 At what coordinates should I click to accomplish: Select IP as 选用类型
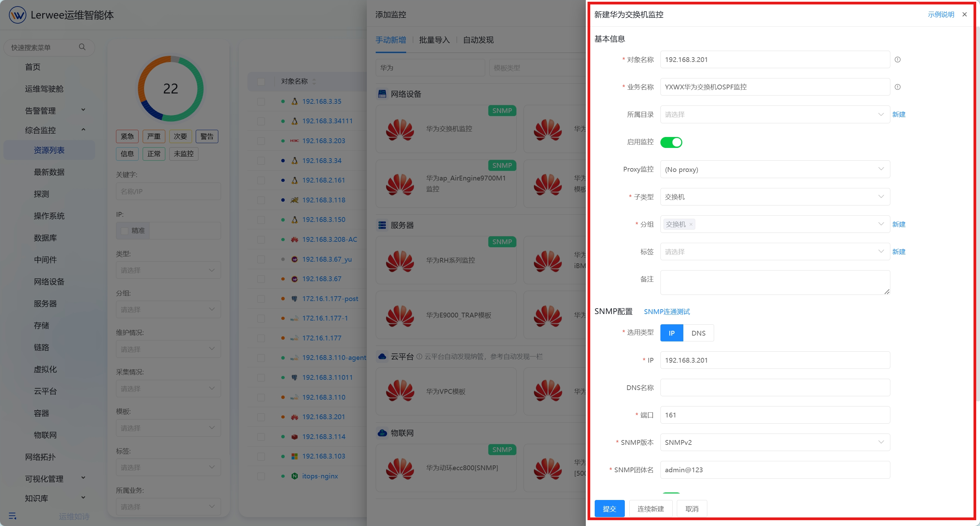coord(672,333)
